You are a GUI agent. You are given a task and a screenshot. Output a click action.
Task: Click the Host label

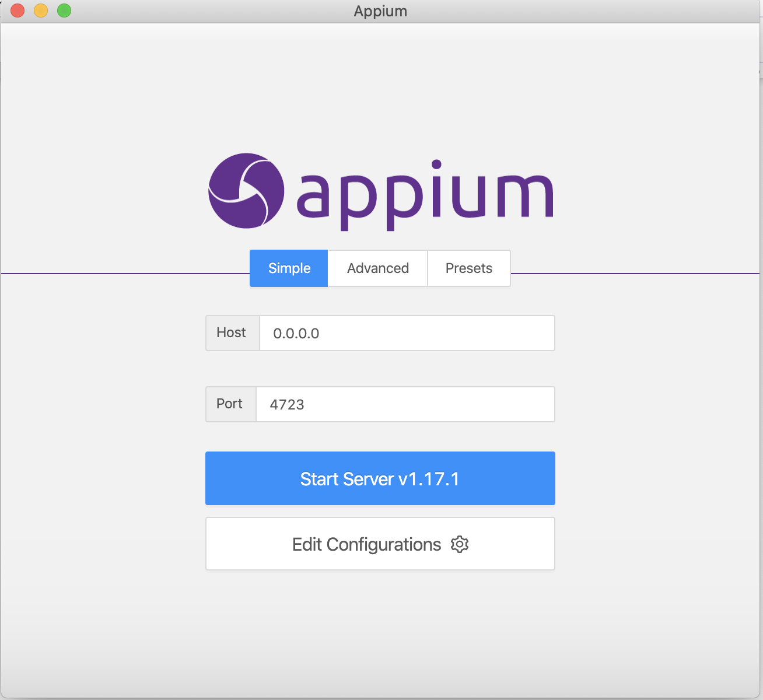(232, 332)
